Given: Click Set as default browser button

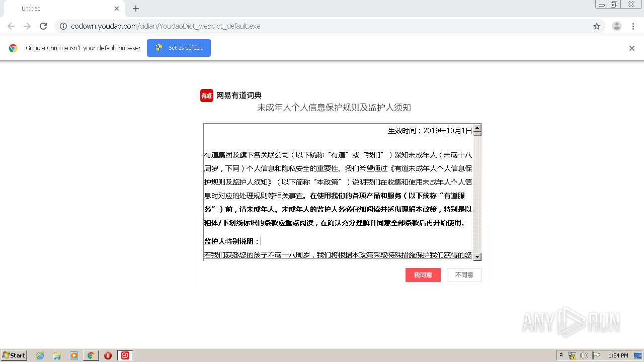Looking at the screenshot, I should click(x=179, y=48).
